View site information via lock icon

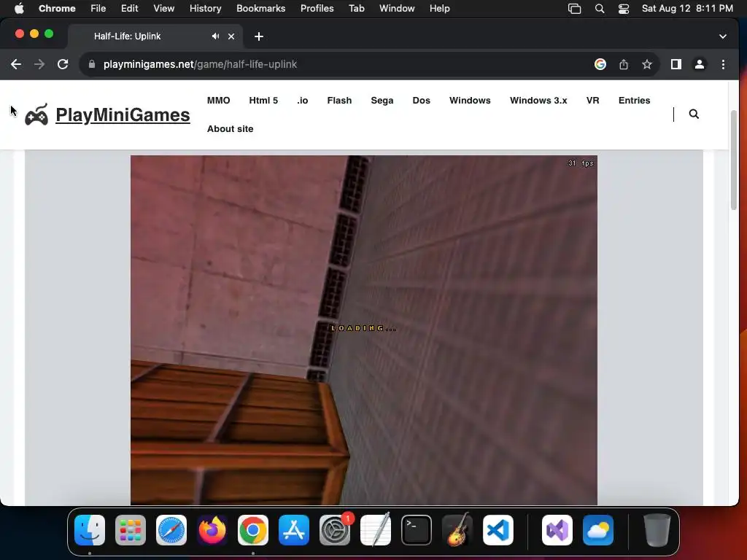coord(92,64)
